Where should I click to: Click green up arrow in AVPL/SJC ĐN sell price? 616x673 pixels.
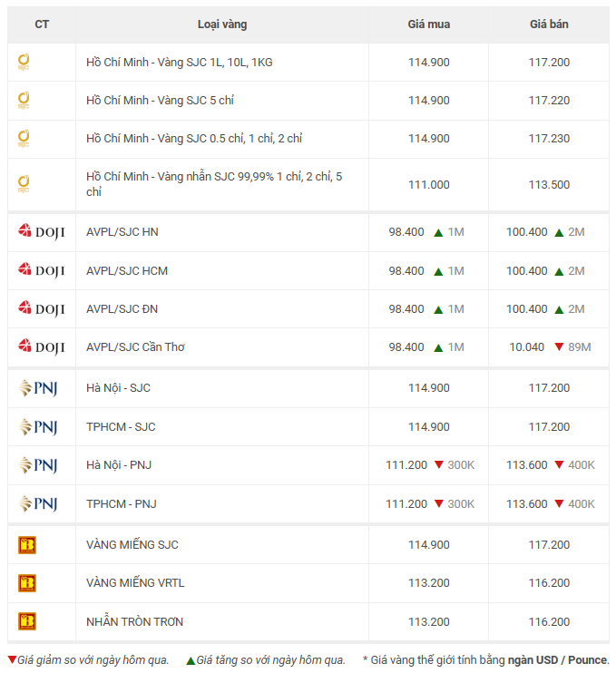coord(559,310)
